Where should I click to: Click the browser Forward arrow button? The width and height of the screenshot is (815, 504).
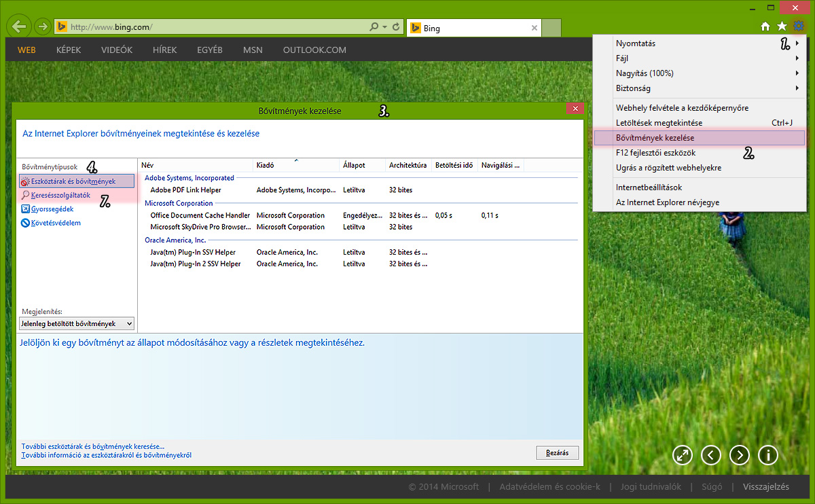[x=42, y=27]
